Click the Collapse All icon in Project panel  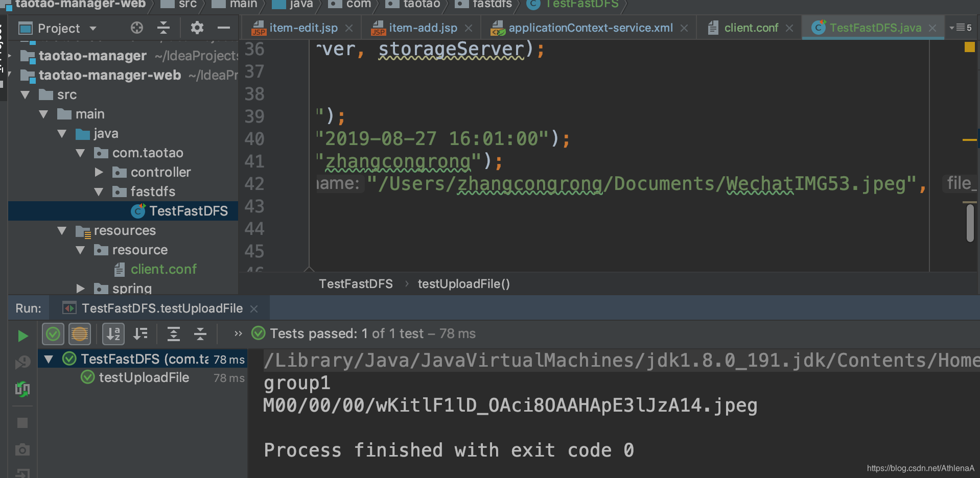(x=164, y=28)
